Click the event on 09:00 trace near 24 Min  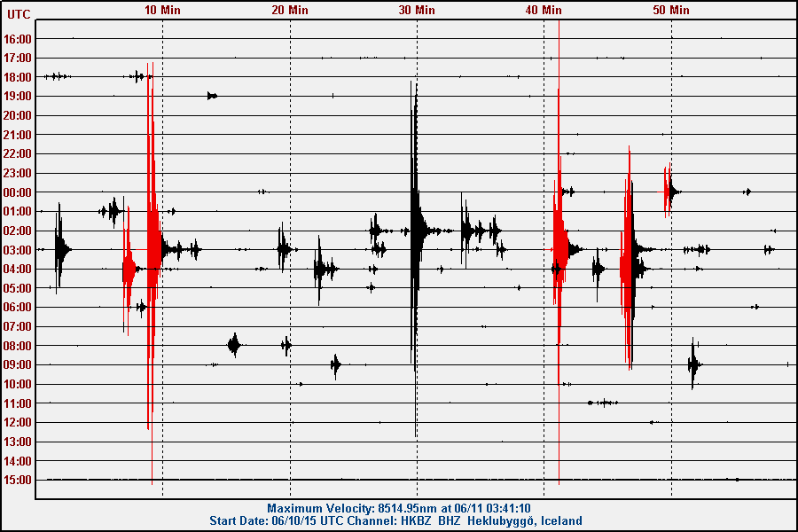[335, 364]
